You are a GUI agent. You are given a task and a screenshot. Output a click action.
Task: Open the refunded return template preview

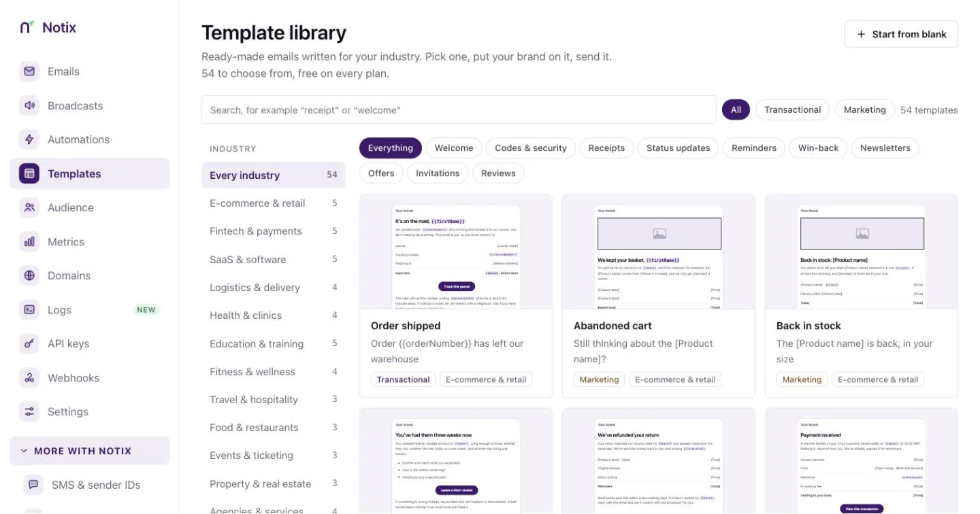659,461
